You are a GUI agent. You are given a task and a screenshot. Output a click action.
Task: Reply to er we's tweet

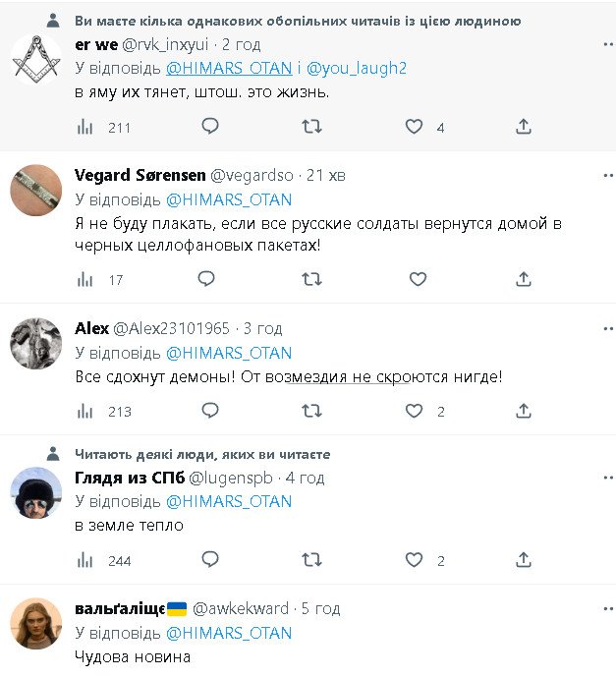pos(209,127)
